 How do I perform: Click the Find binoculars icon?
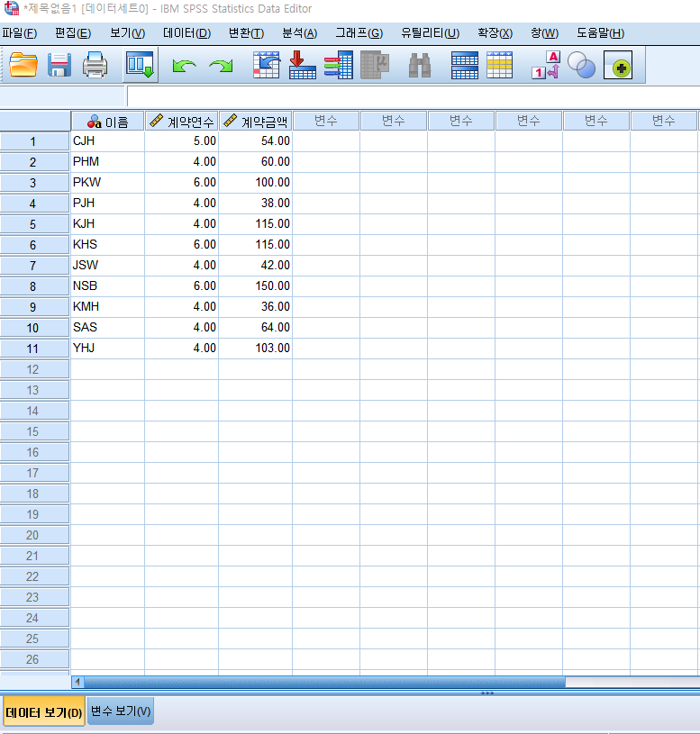pos(420,65)
